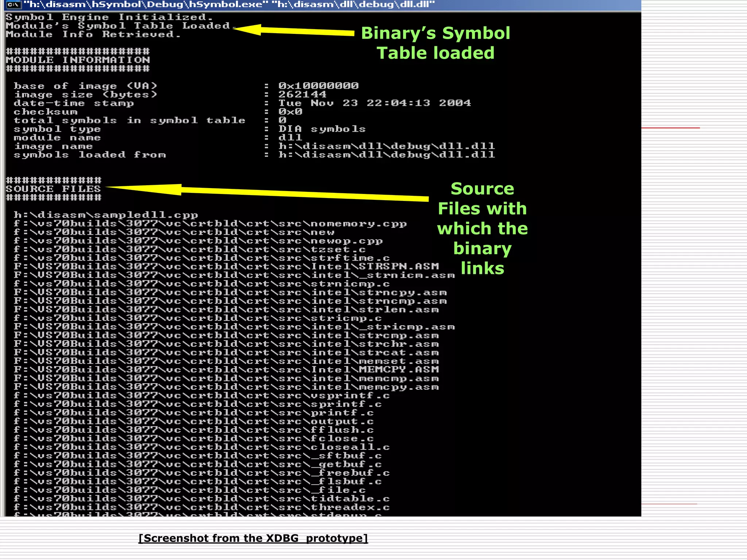Select the intel\strcmp.asm line
Image resolution: width=747 pixels, height=560 pixels.
click(x=226, y=335)
